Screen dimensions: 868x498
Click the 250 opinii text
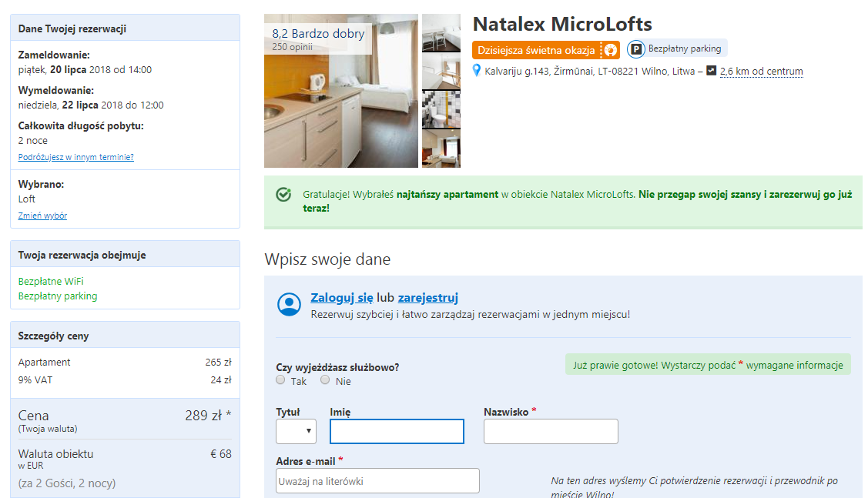(x=293, y=47)
